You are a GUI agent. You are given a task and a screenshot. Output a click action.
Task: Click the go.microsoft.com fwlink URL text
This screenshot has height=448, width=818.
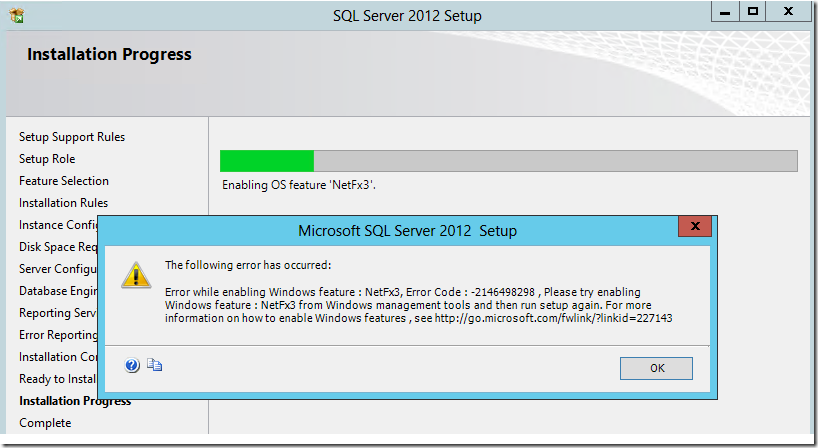point(554,318)
